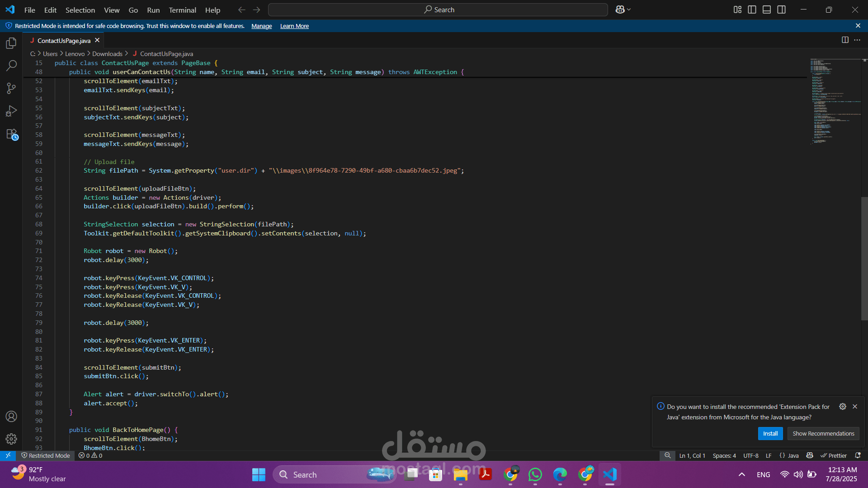This screenshot has width=868, height=488.
Task: Show hidden system tray icons chevron
Action: tap(742, 474)
